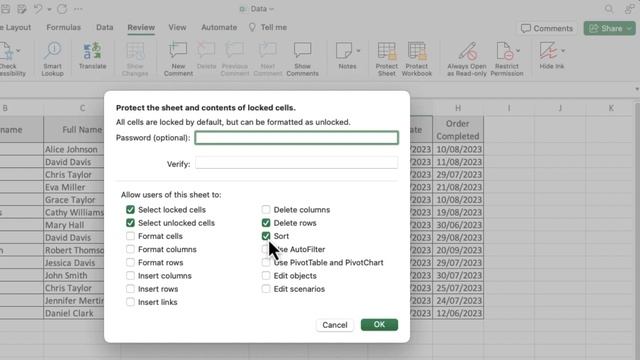The height and width of the screenshot is (360, 640).
Task: Click the Protect Workbook icon
Action: [x=417, y=59]
